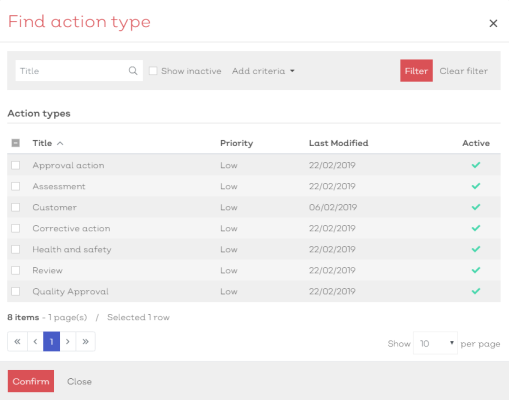The image size is (509, 400).
Task: Click the sort arrow beside Title header
Action: click(60, 143)
